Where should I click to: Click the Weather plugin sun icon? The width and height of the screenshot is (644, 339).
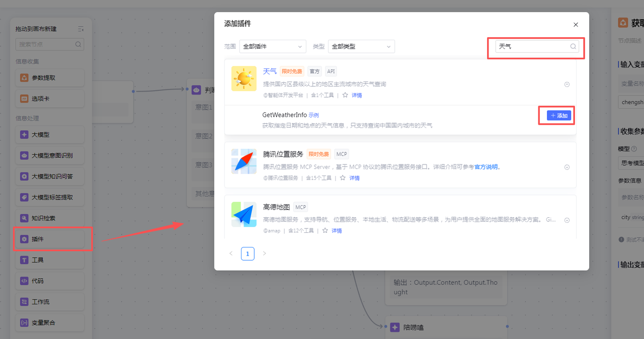[x=244, y=78]
